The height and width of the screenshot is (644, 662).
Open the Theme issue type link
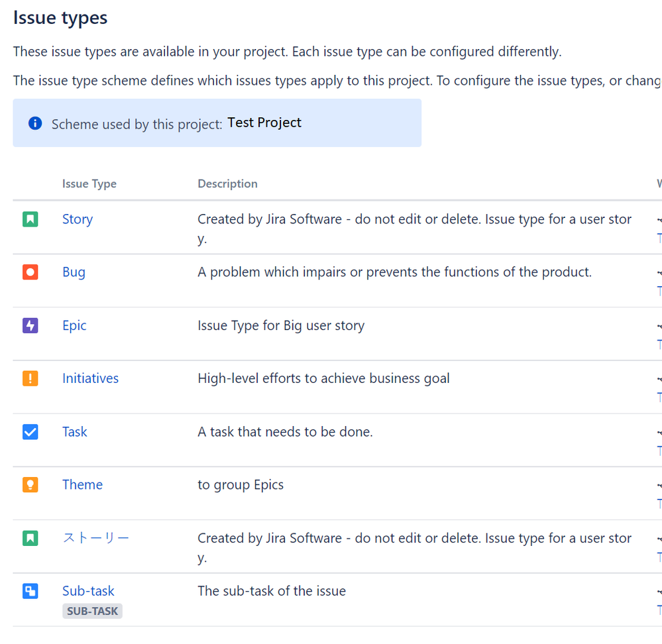click(x=82, y=484)
